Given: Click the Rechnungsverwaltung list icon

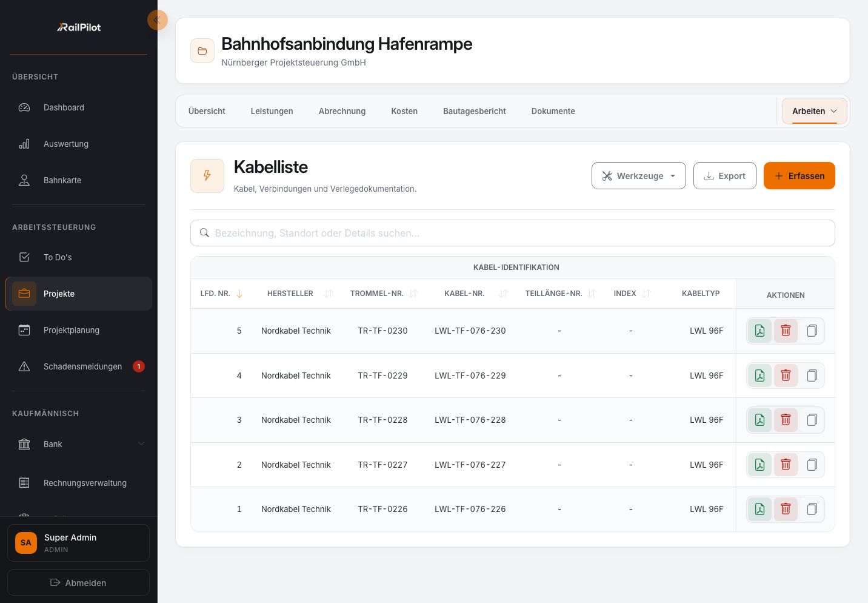Looking at the screenshot, I should point(24,483).
